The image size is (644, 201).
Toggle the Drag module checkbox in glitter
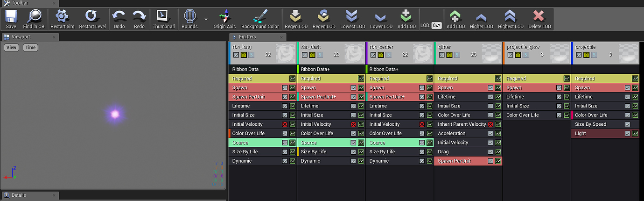click(x=490, y=152)
